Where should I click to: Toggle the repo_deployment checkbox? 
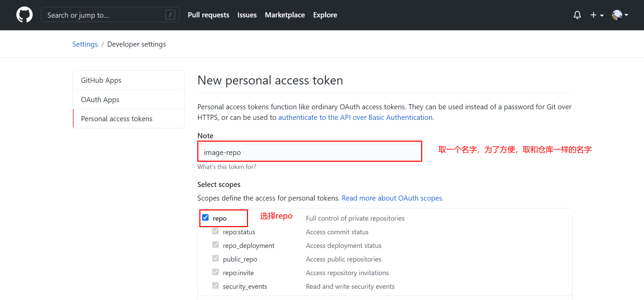pyautogui.click(x=215, y=245)
